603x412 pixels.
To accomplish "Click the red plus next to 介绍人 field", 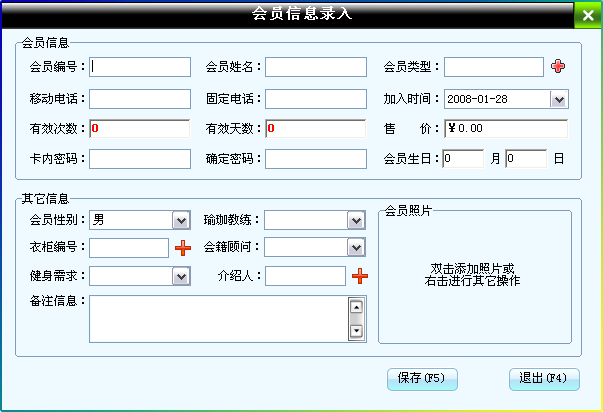I will point(359,276).
